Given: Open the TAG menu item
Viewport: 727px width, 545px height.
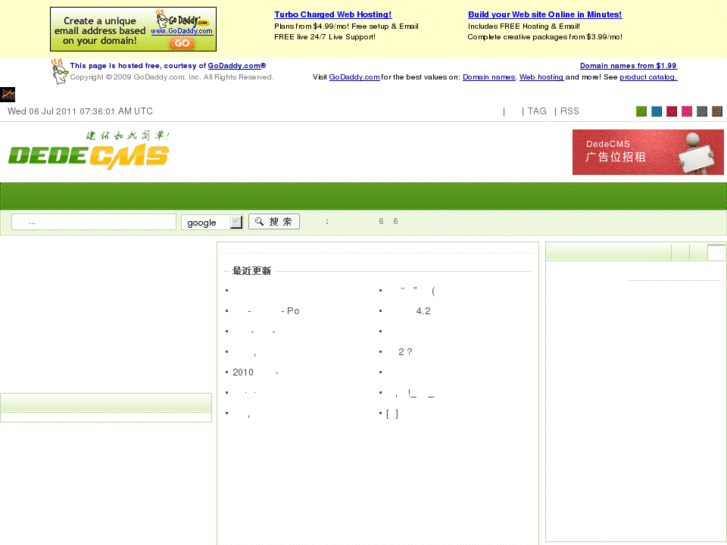Looking at the screenshot, I should click(537, 111).
